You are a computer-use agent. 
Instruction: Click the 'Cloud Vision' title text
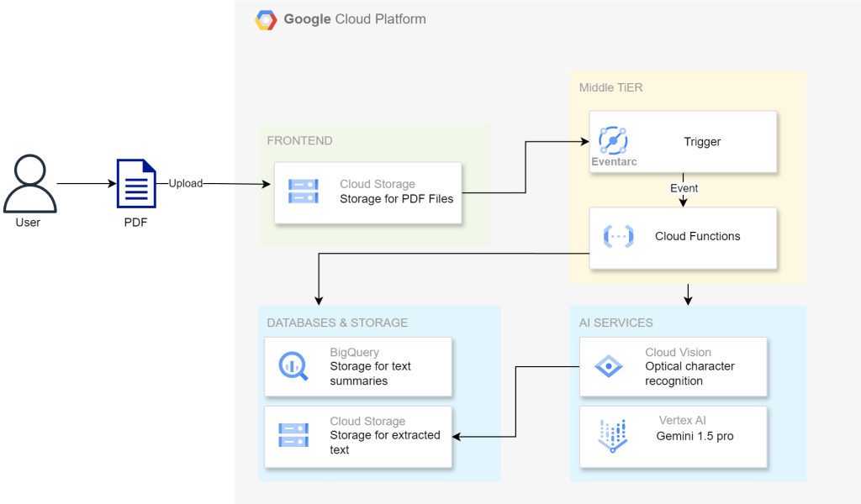click(x=679, y=352)
